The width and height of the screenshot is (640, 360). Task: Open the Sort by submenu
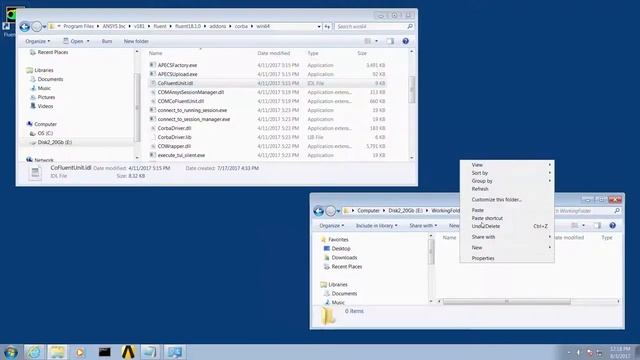507,173
